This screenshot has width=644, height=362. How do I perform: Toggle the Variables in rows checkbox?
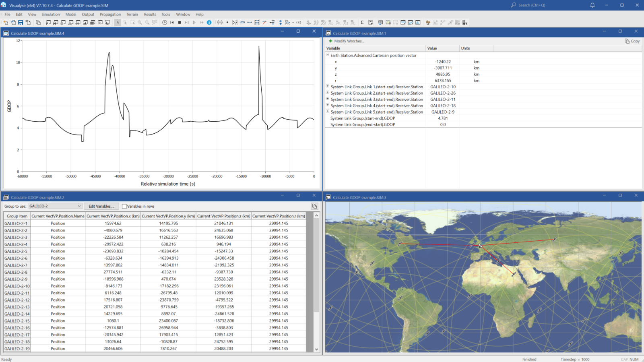[x=124, y=206]
